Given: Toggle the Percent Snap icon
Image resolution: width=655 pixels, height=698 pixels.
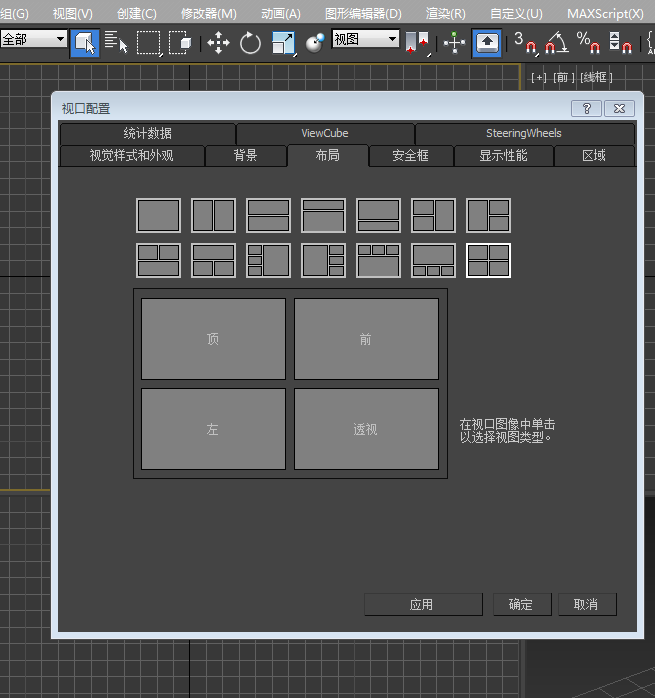Looking at the screenshot, I should coord(588,43).
